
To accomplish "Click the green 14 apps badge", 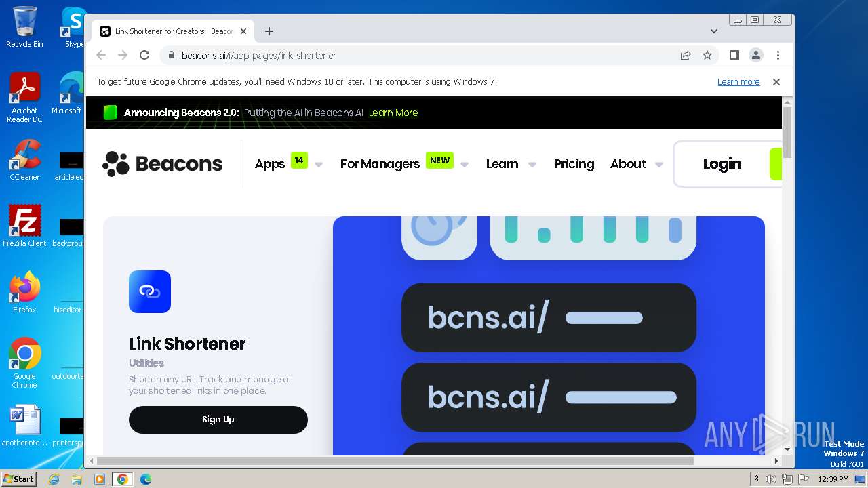I will (299, 161).
